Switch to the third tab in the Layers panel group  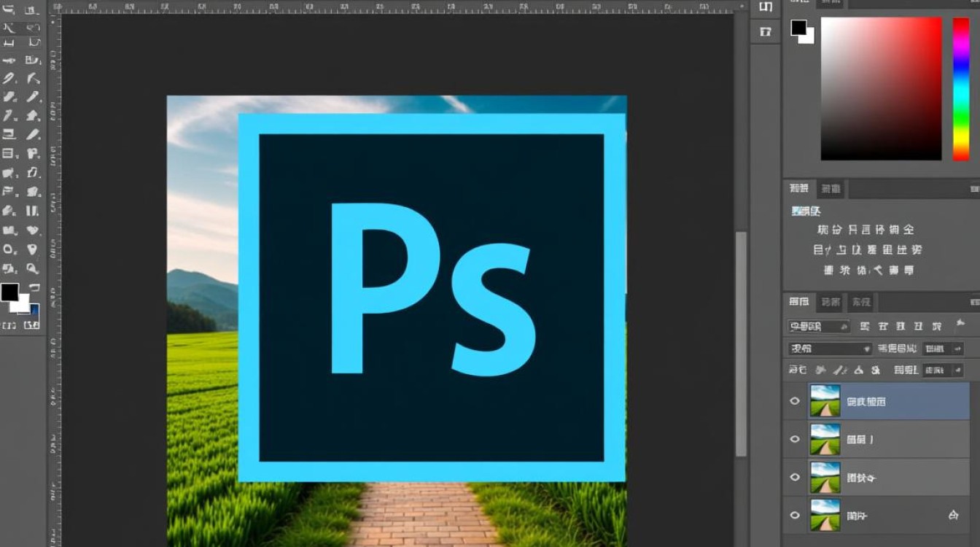point(861,301)
